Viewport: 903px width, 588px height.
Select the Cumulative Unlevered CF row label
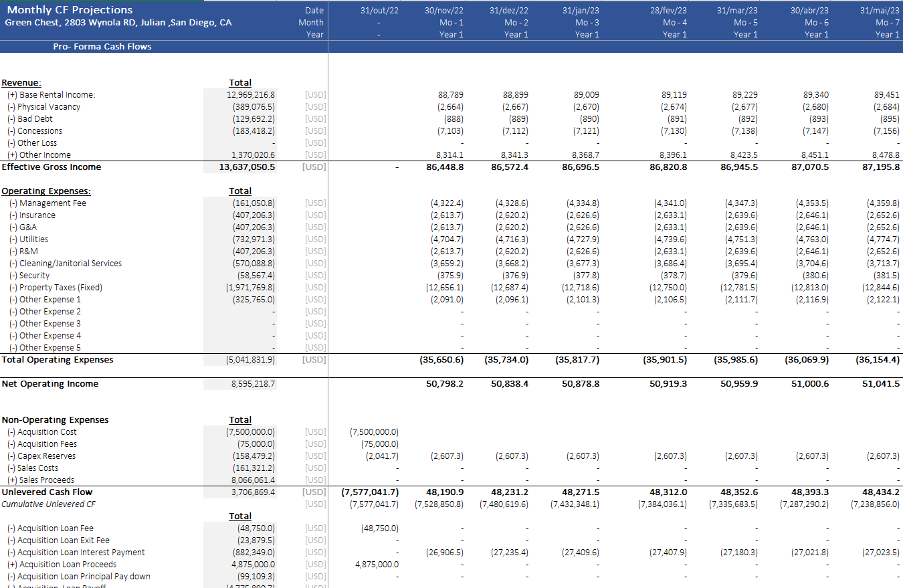pos(48,504)
